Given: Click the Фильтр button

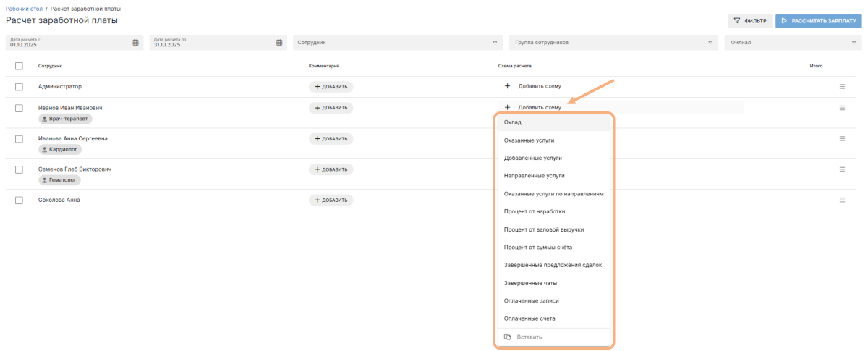Looking at the screenshot, I should [750, 21].
